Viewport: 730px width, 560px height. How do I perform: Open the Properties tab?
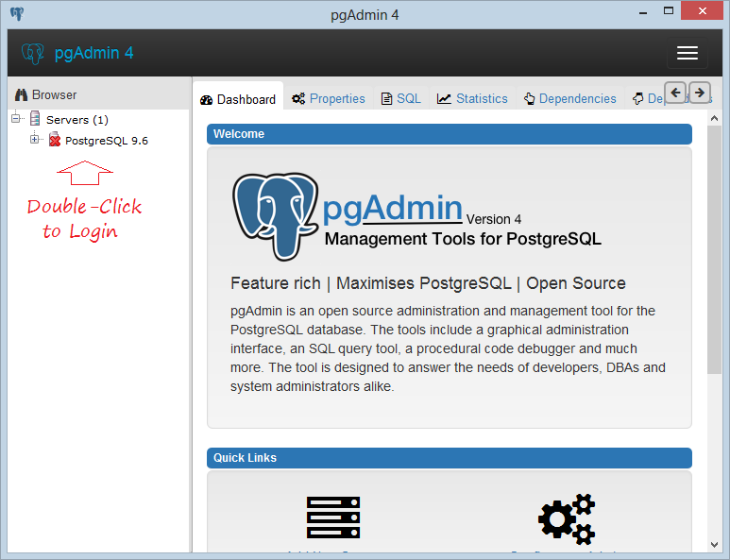coord(329,99)
